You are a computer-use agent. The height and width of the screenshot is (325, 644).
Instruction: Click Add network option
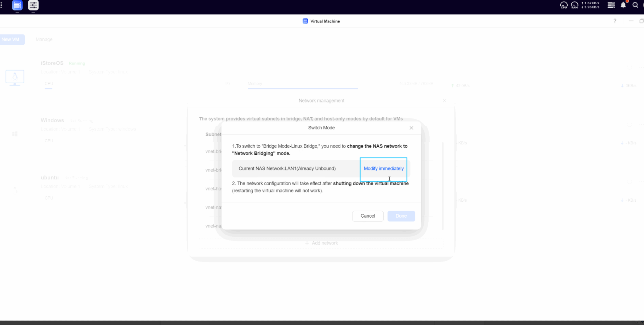(321, 243)
